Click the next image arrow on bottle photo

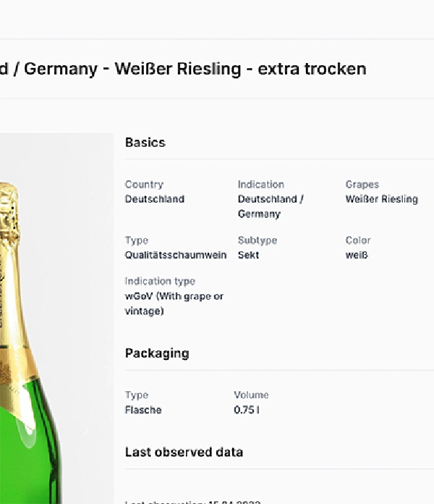85,430
